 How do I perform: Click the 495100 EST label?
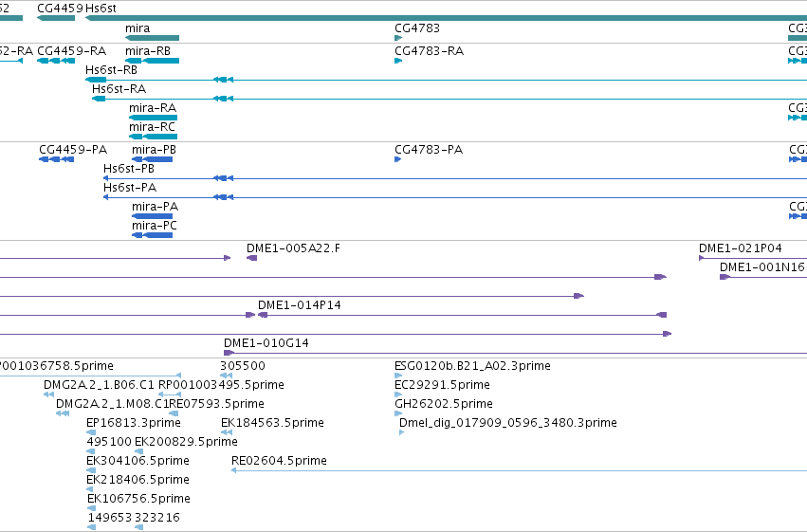point(109,442)
